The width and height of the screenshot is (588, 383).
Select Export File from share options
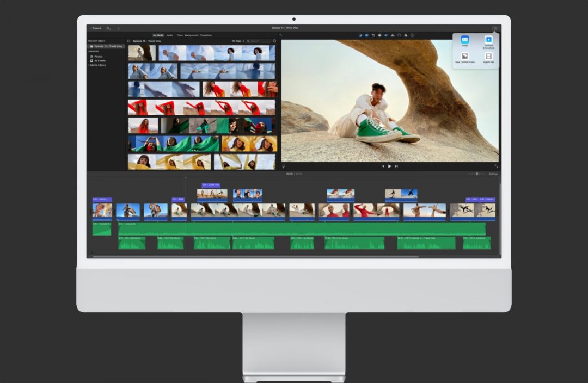[489, 57]
